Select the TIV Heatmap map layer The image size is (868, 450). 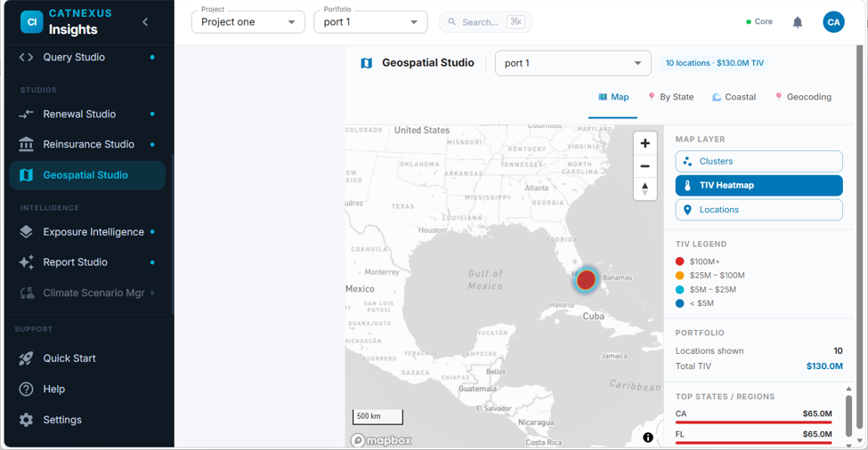tap(759, 186)
